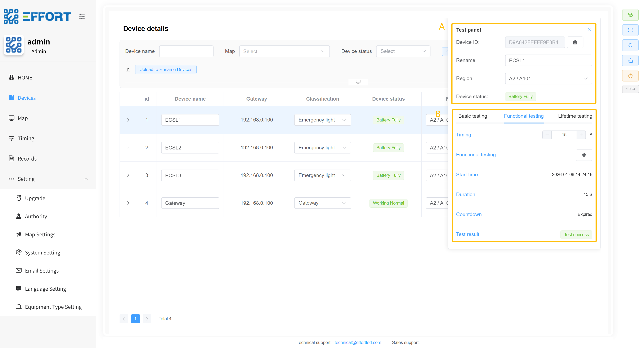644x348 pixels.
Task: Click the orange power icon
Action: tap(630, 76)
